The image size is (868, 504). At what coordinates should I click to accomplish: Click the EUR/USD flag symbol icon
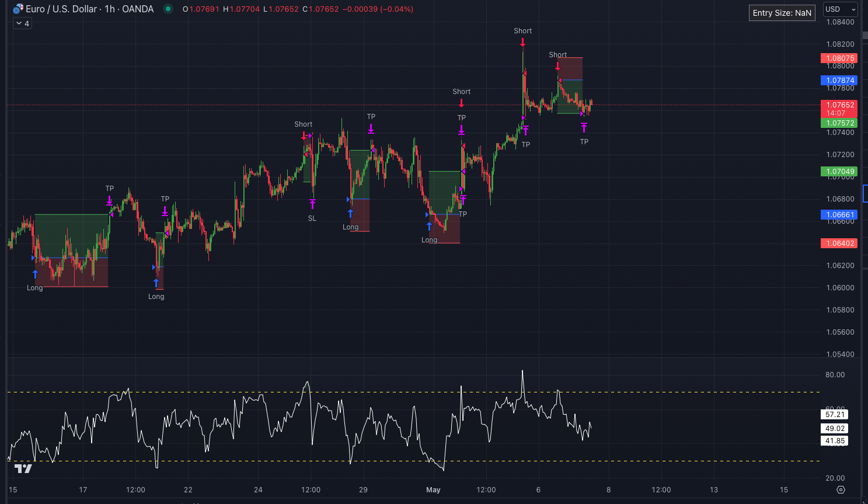tap(18, 9)
